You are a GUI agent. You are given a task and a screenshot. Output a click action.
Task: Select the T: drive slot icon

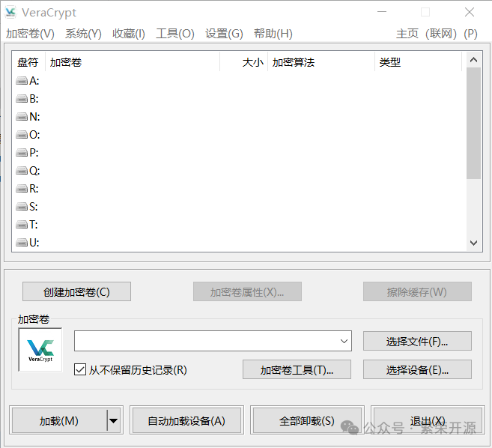22,225
